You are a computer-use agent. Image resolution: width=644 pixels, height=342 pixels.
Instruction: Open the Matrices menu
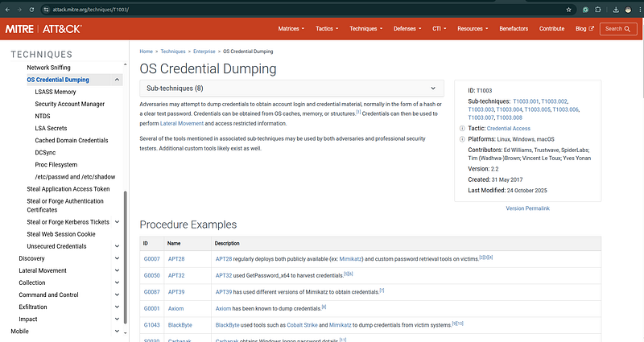tap(291, 29)
